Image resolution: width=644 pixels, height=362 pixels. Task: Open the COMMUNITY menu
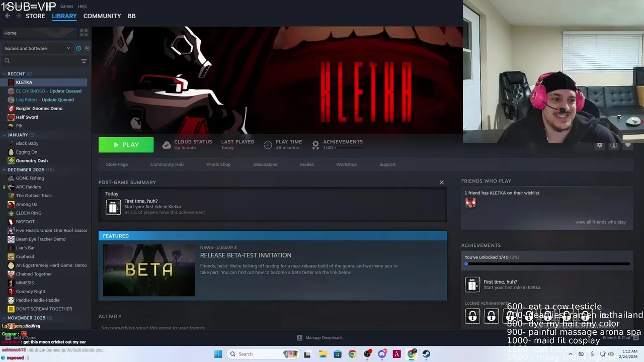(102, 16)
